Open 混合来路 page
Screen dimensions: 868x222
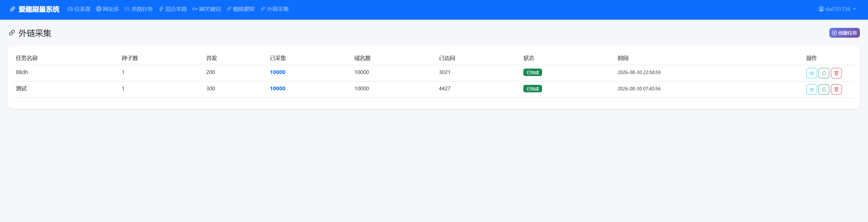pos(173,9)
